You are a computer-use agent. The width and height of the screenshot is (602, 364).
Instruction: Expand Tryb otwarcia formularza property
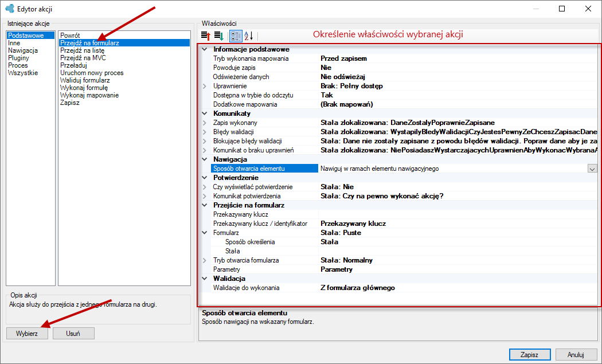tap(205, 260)
